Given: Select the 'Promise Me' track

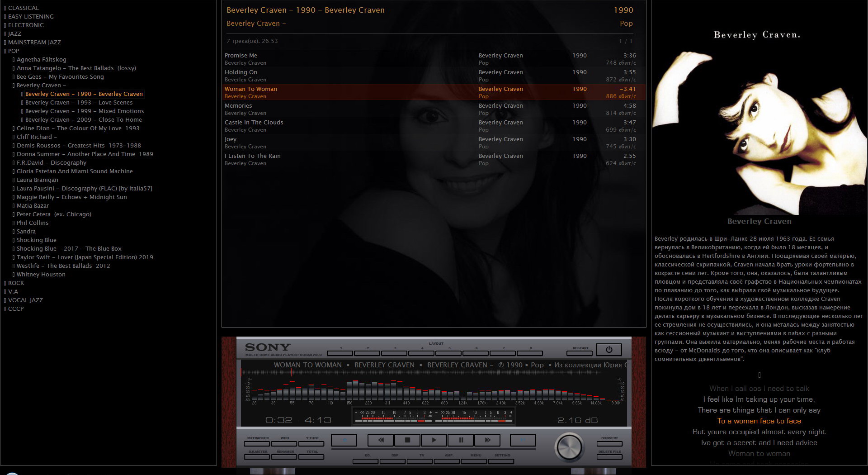Looking at the screenshot, I should [434, 59].
